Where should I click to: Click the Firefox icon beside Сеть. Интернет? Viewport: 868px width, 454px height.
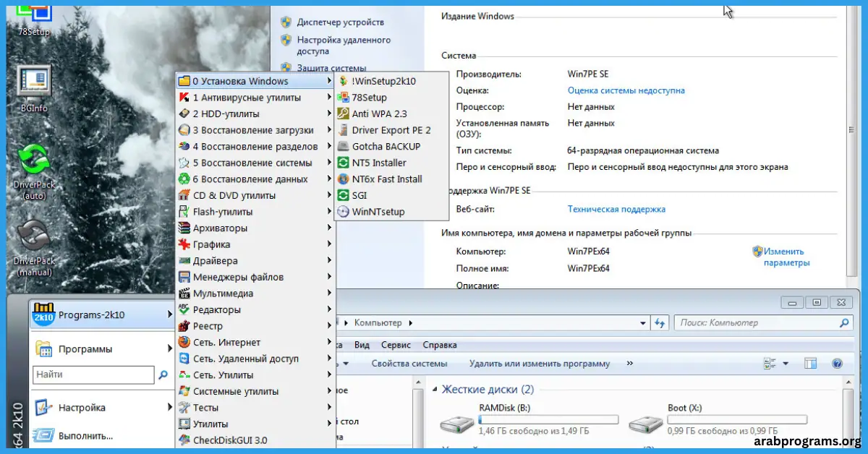(184, 343)
